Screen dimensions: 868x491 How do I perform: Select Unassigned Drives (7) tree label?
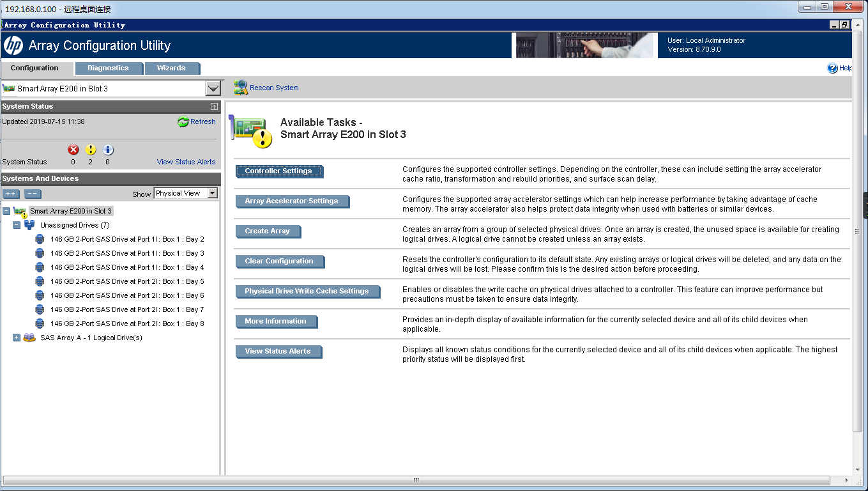75,225
